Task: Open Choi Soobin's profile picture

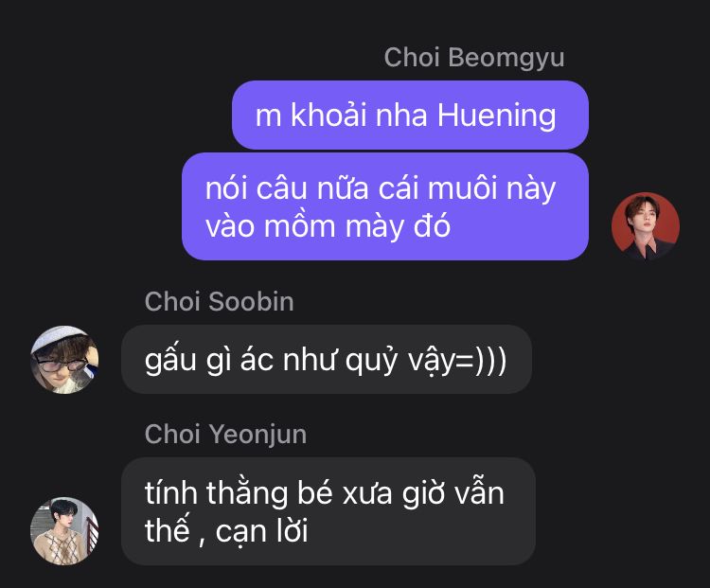Action: coord(64,360)
